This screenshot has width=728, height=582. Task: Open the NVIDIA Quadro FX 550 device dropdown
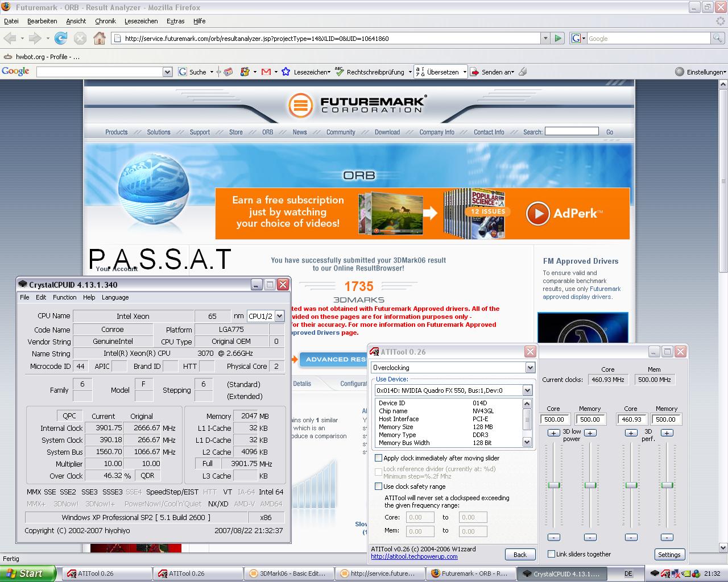tap(527, 390)
